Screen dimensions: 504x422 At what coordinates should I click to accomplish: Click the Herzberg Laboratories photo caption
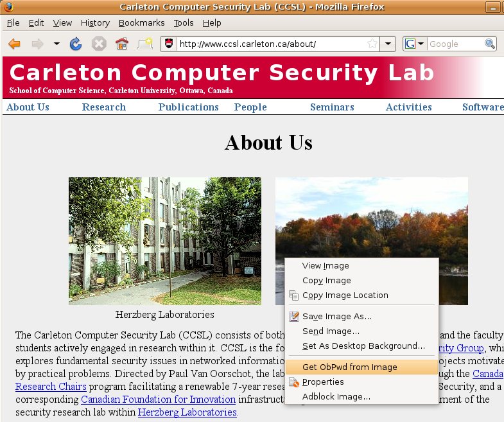tap(165, 314)
